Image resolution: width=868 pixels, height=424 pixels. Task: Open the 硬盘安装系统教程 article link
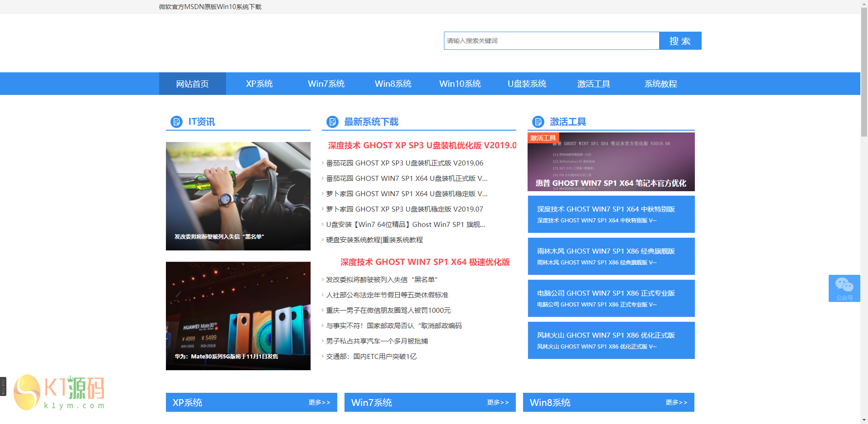coord(374,240)
